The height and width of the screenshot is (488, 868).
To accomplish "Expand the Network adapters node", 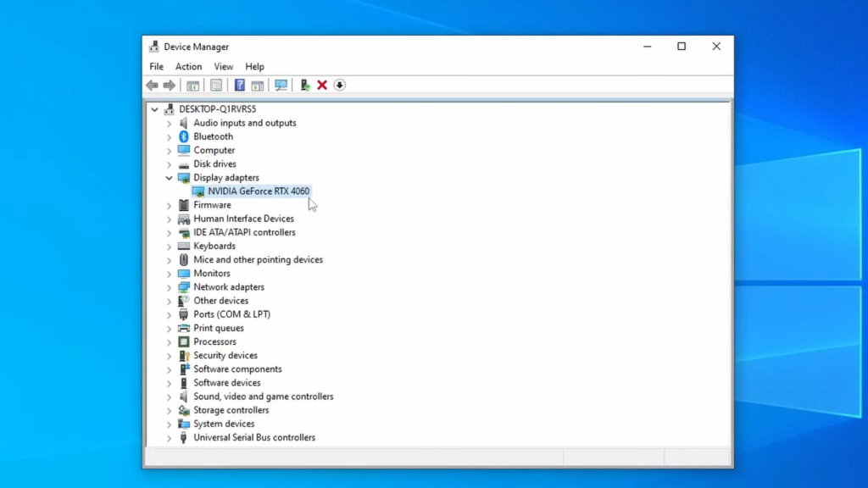I will [169, 288].
